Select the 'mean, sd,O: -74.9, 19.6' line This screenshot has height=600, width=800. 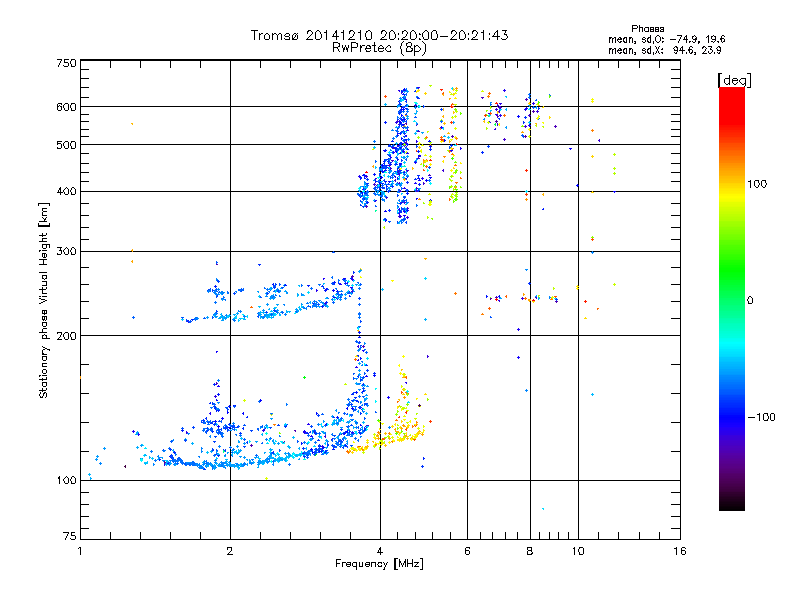point(666,39)
